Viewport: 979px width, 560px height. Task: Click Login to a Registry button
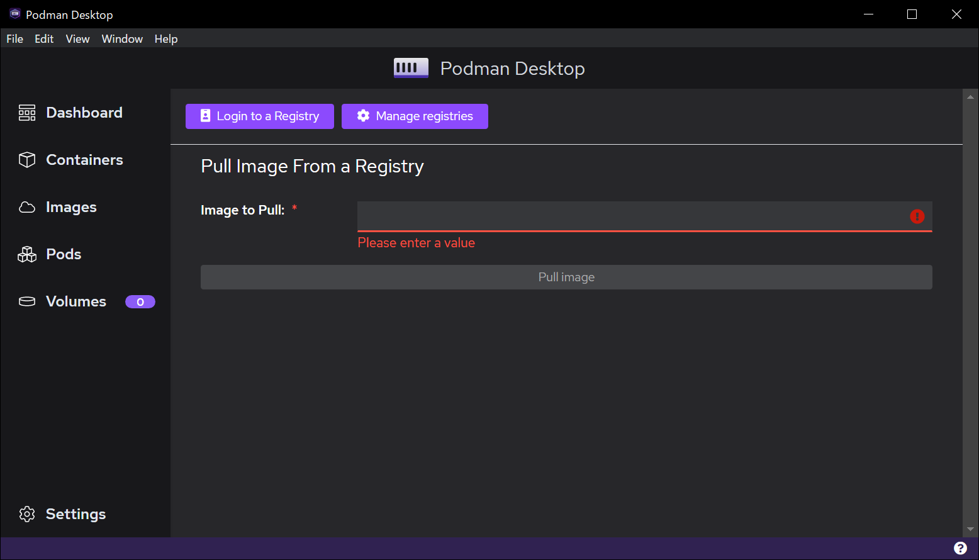[x=259, y=116]
